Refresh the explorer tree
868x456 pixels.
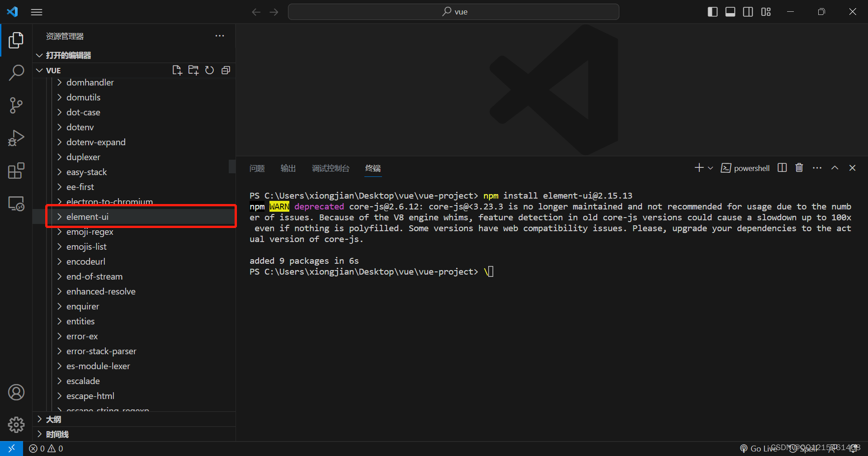pos(209,70)
